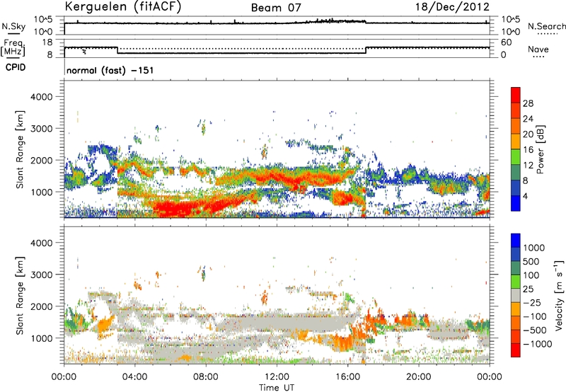Click the '28' power colorbar value
Image resolution: width=566 pixels, height=392 pixels.
click(x=528, y=103)
